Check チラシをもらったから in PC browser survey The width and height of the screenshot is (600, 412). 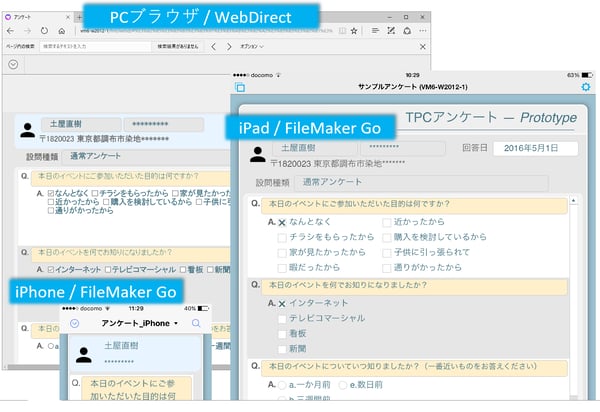[x=95, y=193]
